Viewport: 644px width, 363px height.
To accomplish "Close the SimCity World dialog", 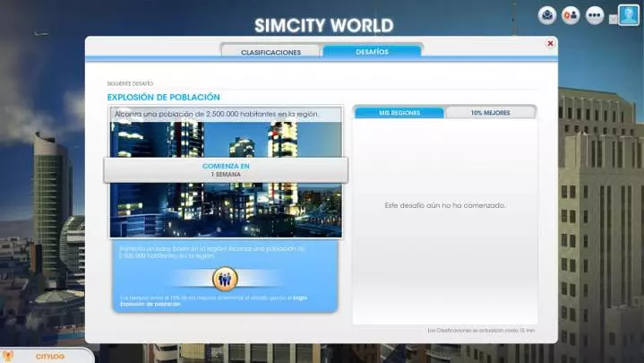I will [550, 44].
